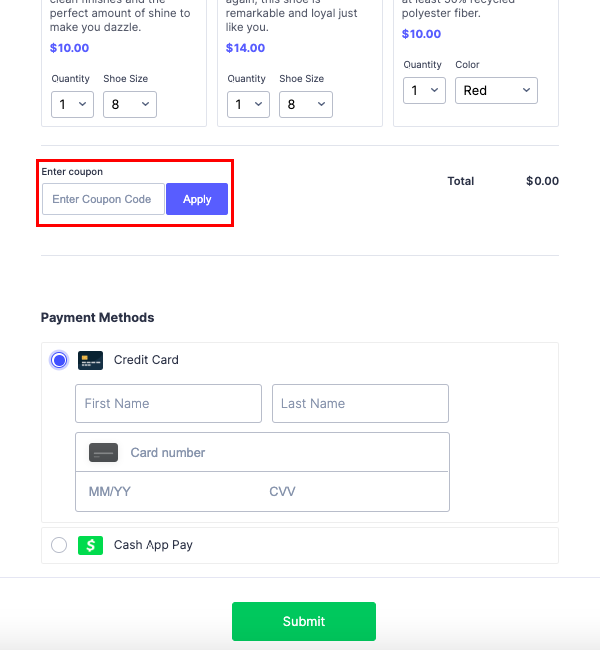Open the Quantity dropdown beside the Color selector
Image resolution: width=600 pixels, height=650 pixels.
tap(424, 90)
